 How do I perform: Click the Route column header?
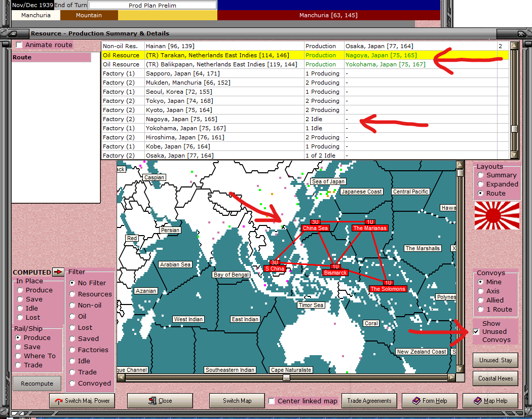52,57
